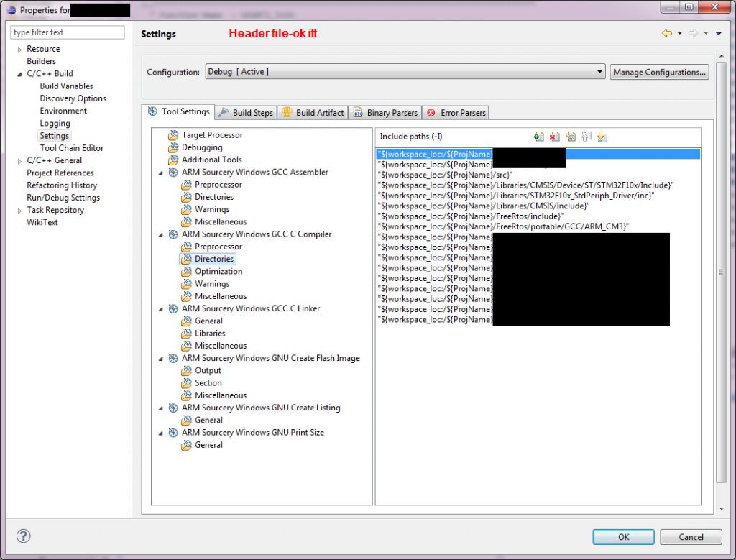Select Additional Tools setting
This screenshot has width=736, height=560.
(212, 160)
